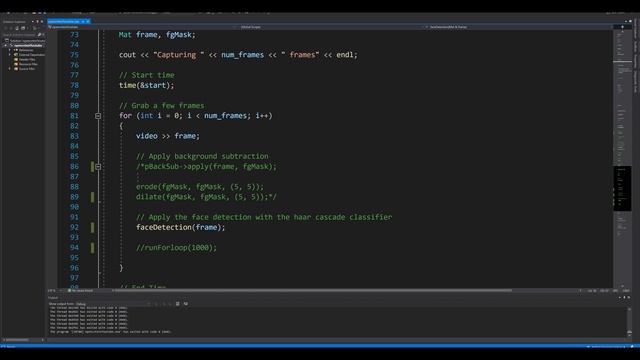
Task: Select the Header Files folder
Action: point(24,59)
